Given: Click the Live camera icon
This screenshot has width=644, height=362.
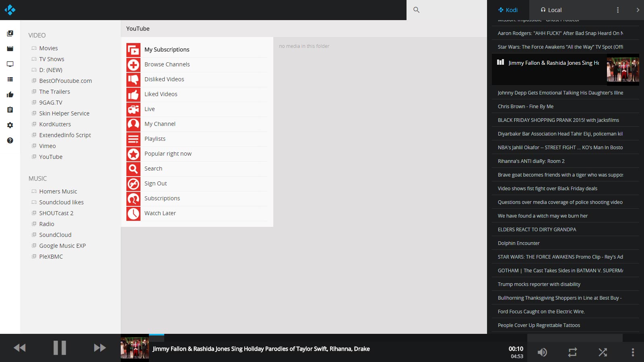Looking at the screenshot, I should (133, 109).
